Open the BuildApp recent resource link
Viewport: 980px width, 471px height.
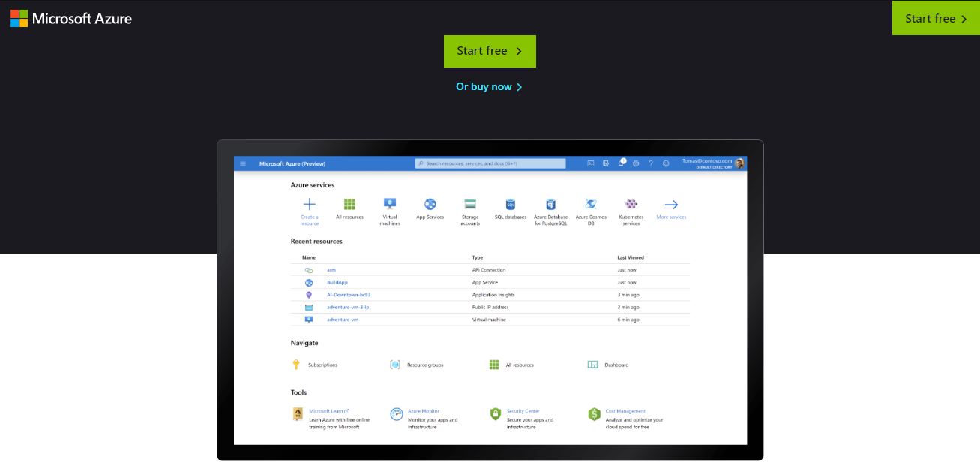point(337,282)
